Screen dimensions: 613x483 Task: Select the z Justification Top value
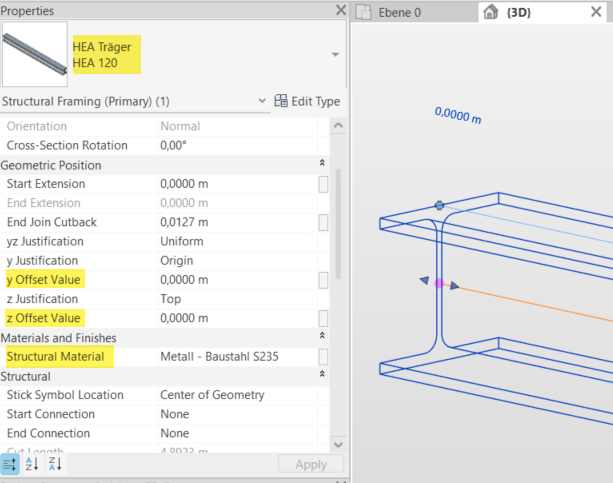(x=238, y=299)
